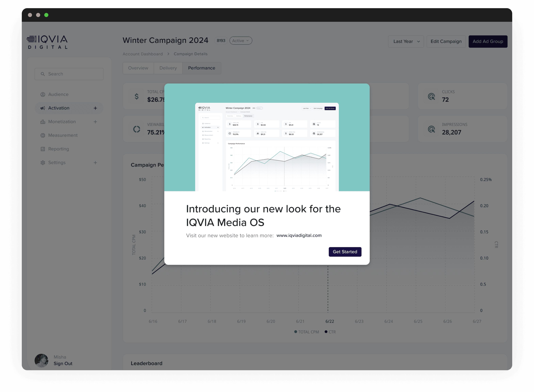Expand the Monetization submenu plus
The height and width of the screenshot is (392, 534).
point(95,122)
